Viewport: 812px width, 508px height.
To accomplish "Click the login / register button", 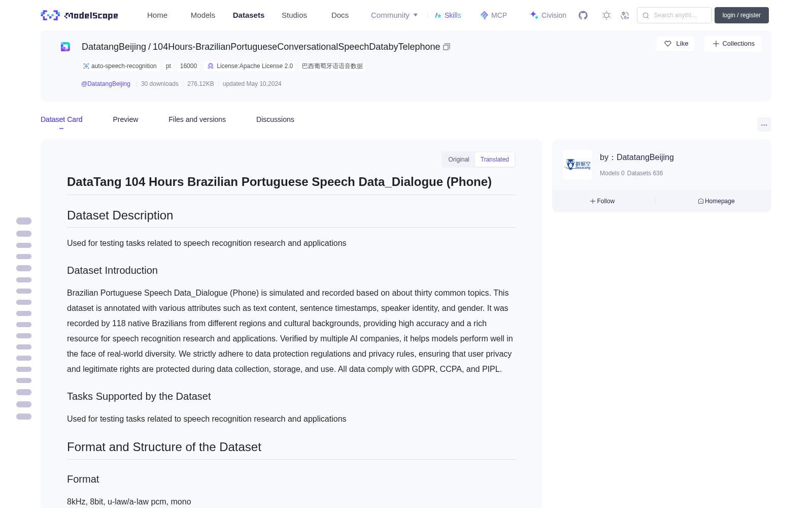I will pyautogui.click(x=741, y=15).
